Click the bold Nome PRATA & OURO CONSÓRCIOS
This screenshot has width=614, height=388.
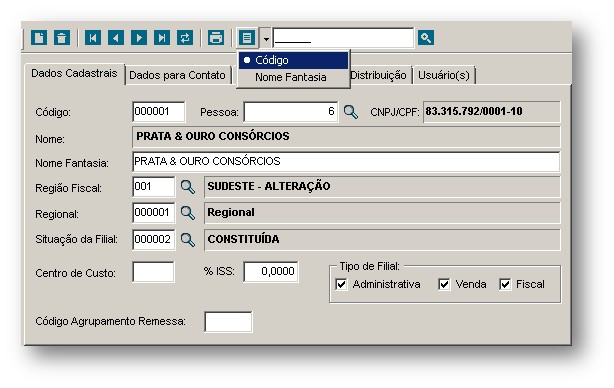click(x=213, y=136)
